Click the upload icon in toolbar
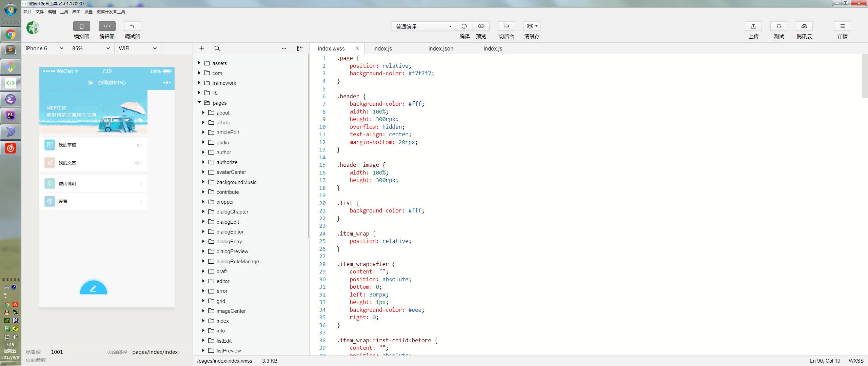This screenshot has height=366, width=868. [x=753, y=26]
